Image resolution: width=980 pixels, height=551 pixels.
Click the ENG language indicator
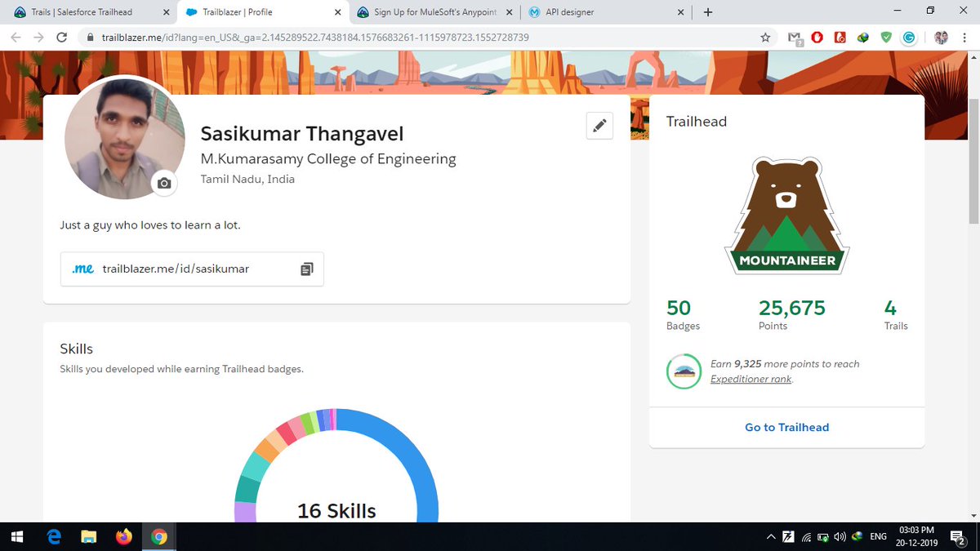[x=878, y=537]
